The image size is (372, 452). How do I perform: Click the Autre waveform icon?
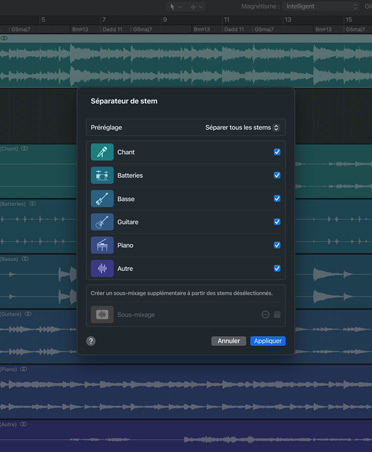click(x=102, y=269)
